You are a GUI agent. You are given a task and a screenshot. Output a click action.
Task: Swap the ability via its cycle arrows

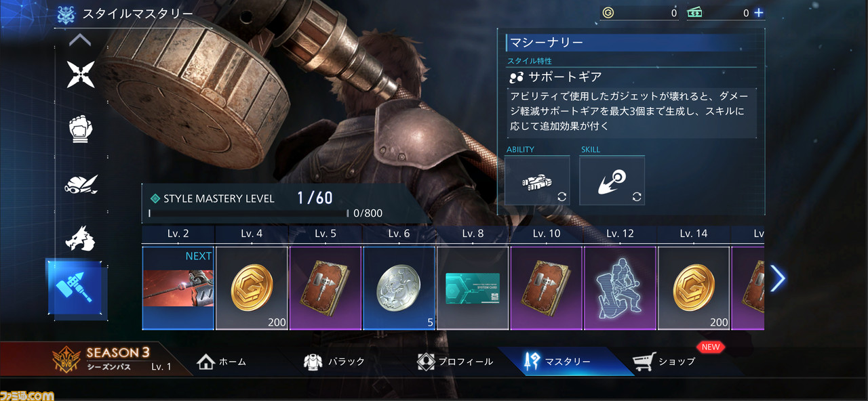[561, 197]
